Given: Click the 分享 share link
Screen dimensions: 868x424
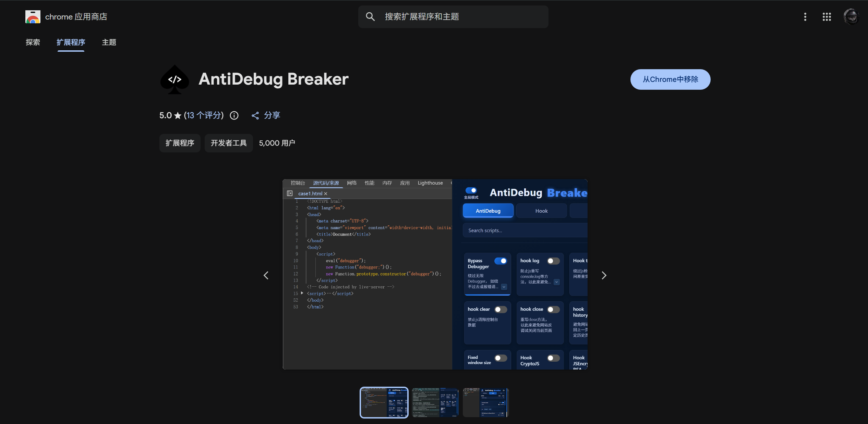Looking at the screenshot, I should (x=272, y=115).
